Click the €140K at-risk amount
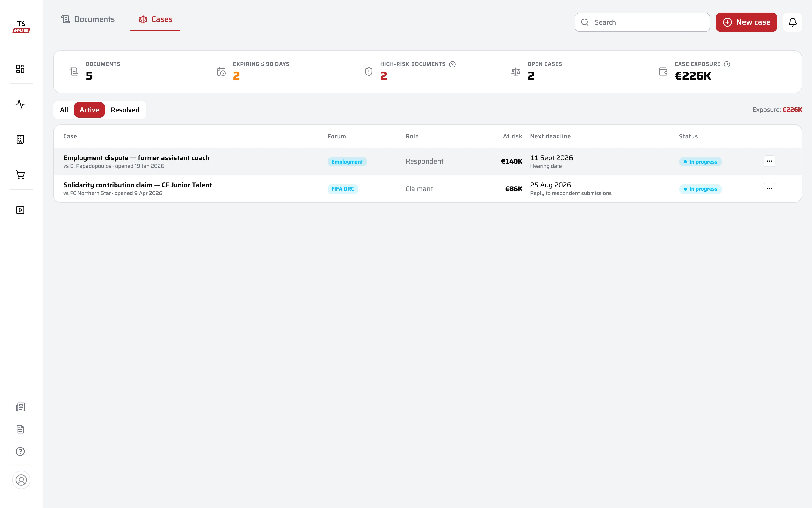 click(511, 161)
